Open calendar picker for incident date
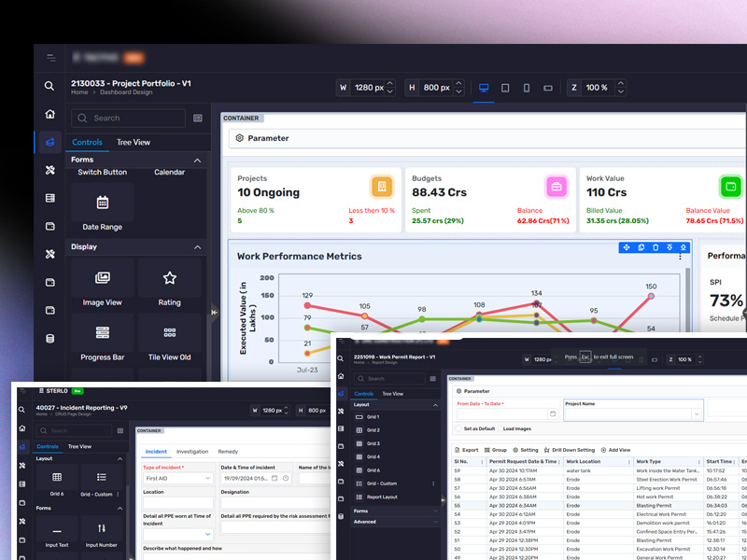Screen dimensions: 747x560 click(x=274, y=478)
